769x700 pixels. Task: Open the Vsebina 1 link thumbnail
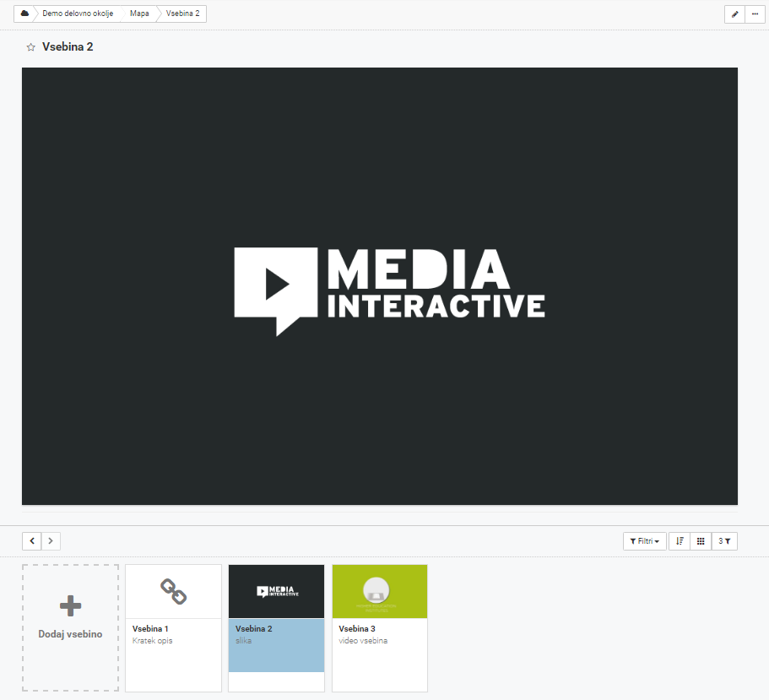(x=174, y=592)
